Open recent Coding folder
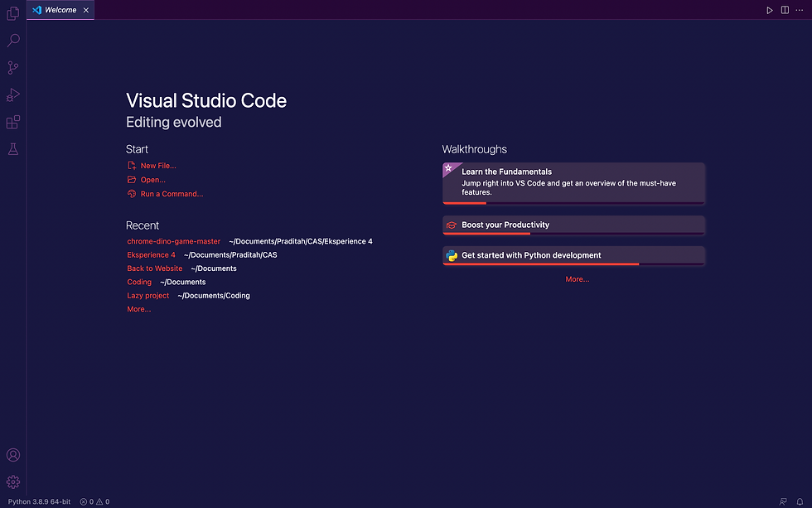 coord(139,282)
